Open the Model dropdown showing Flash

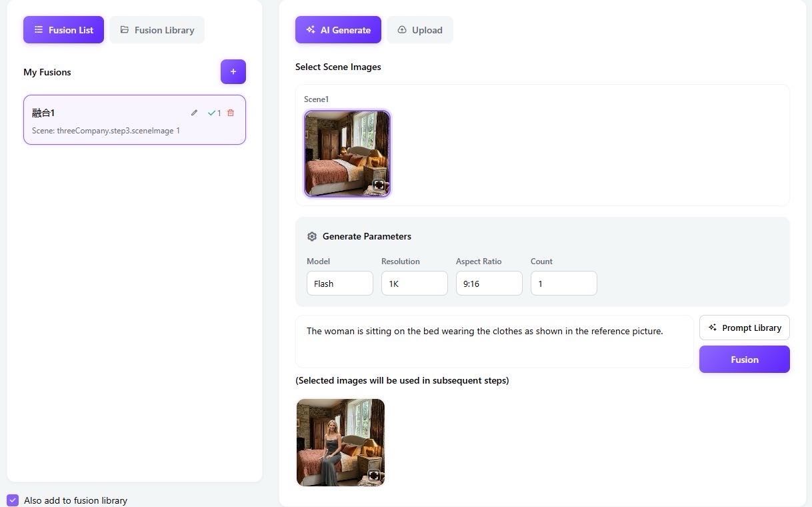click(x=339, y=284)
